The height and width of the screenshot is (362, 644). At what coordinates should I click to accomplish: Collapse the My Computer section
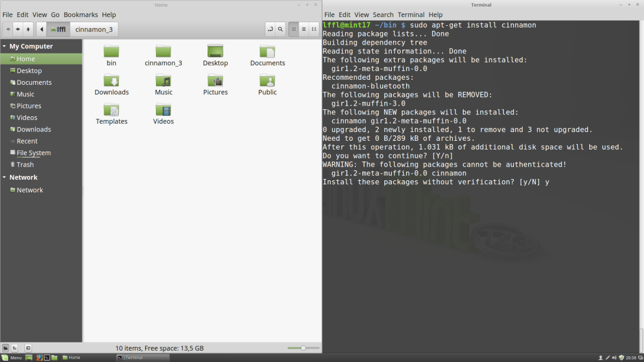4,47
